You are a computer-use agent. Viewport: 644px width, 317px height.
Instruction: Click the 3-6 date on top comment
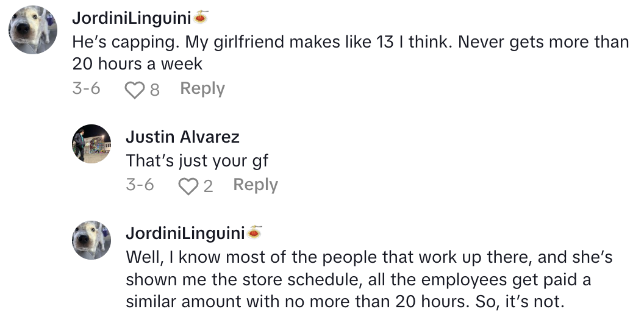pyautogui.click(x=86, y=89)
